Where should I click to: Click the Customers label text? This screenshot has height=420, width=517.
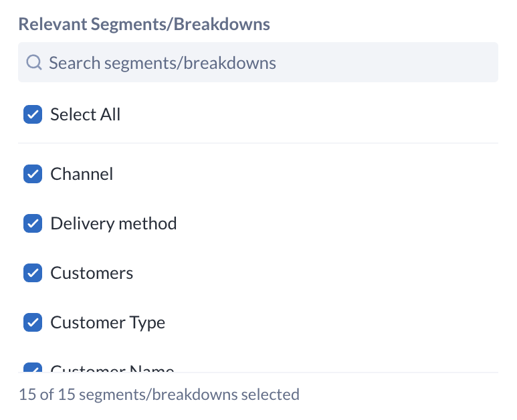92,273
